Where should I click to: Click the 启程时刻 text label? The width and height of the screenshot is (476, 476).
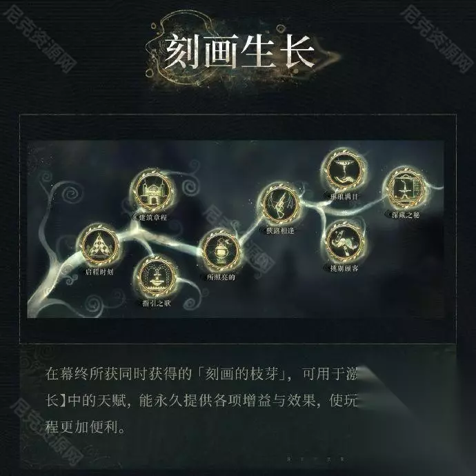click(x=99, y=272)
